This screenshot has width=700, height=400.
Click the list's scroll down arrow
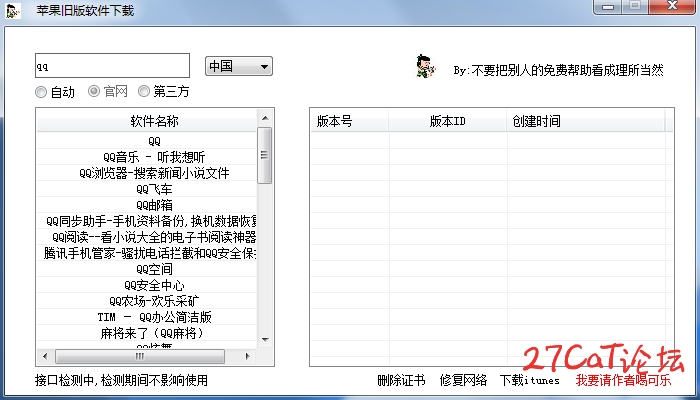pyautogui.click(x=265, y=340)
